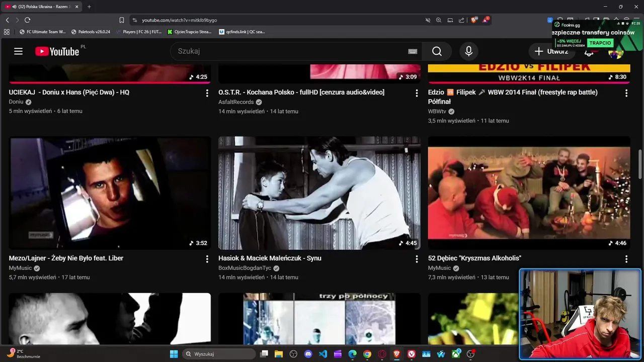Open the qcfinds.link bookmark
The height and width of the screenshot is (362, 644).
242,32
